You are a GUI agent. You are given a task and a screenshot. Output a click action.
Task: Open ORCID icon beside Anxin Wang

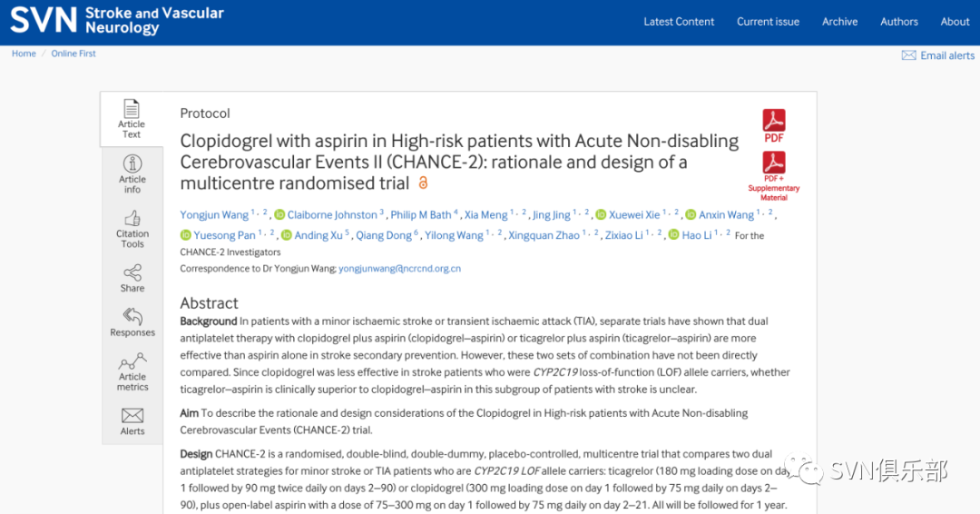pyautogui.click(x=691, y=214)
